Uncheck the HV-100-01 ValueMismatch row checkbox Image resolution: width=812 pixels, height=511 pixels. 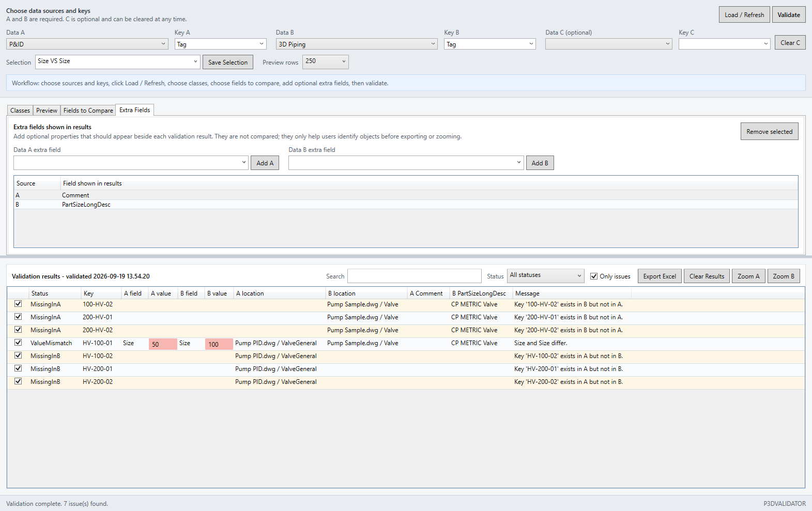click(18, 343)
